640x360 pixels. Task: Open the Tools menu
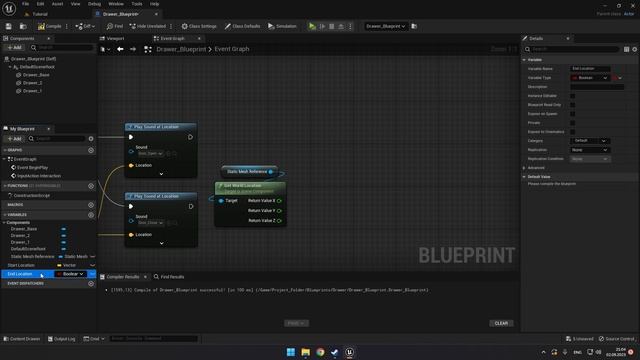[x=137, y=4]
